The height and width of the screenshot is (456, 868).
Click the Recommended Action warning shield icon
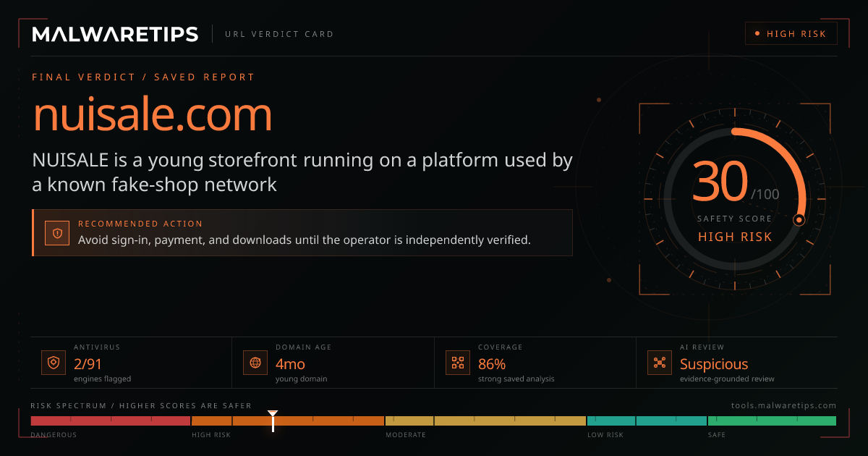point(57,233)
